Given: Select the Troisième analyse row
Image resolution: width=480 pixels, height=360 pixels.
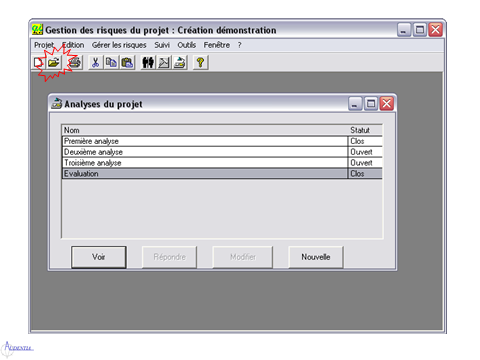Looking at the screenshot, I should (x=222, y=163).
